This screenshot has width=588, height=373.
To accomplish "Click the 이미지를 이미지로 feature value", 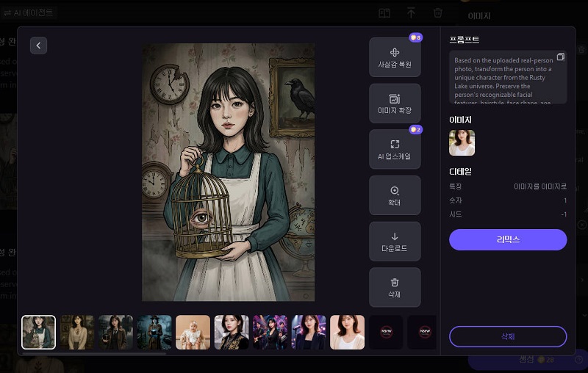I will (540, 186).
